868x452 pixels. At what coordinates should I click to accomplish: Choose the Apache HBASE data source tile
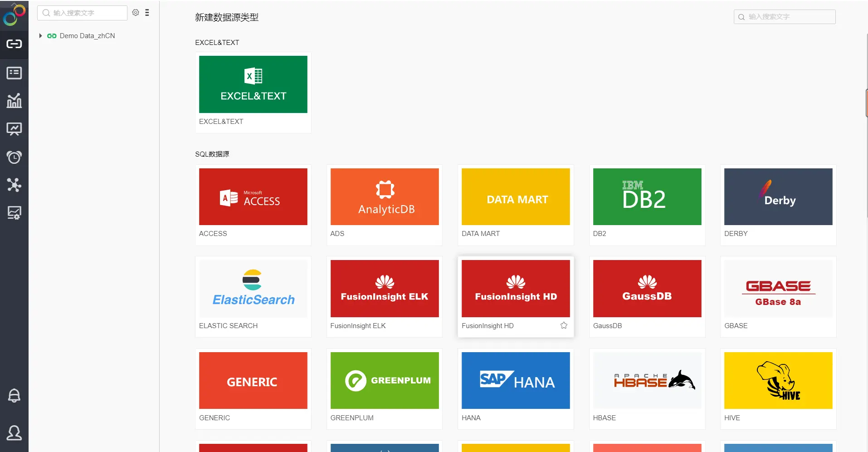click(647, 389)
